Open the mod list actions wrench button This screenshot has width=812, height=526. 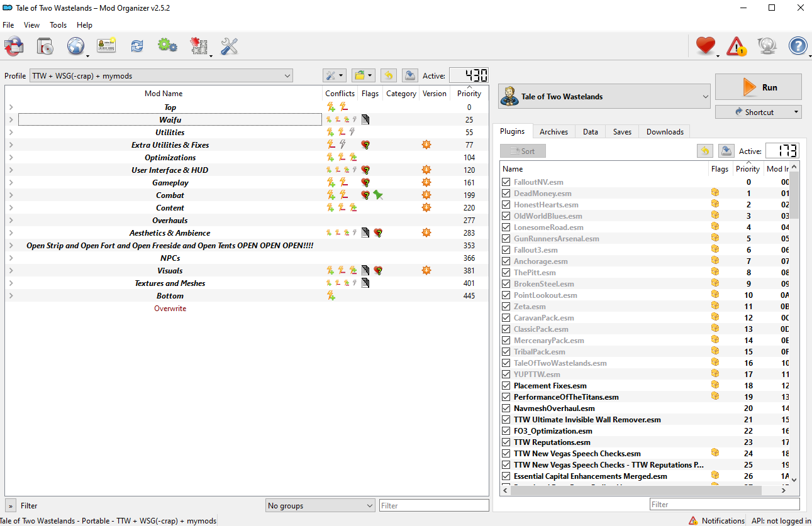[x=335, y=75]
